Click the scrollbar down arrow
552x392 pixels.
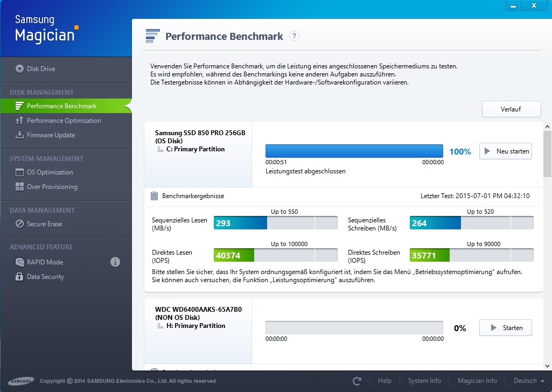point(547,366)
